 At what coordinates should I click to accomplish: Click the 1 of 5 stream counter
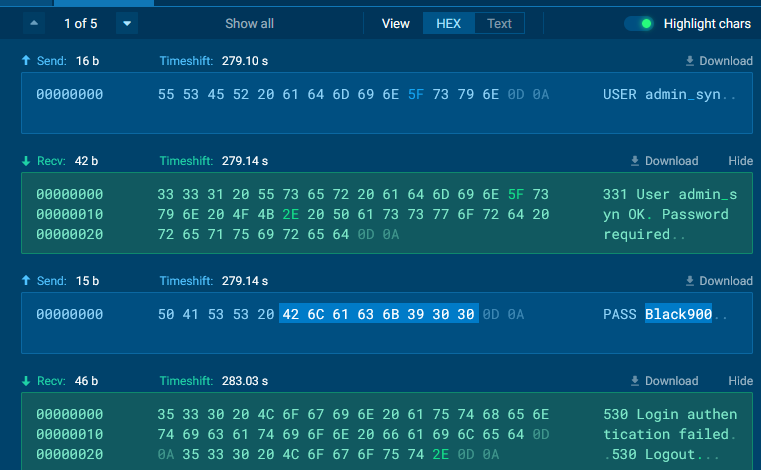click(x=80, y=23)
